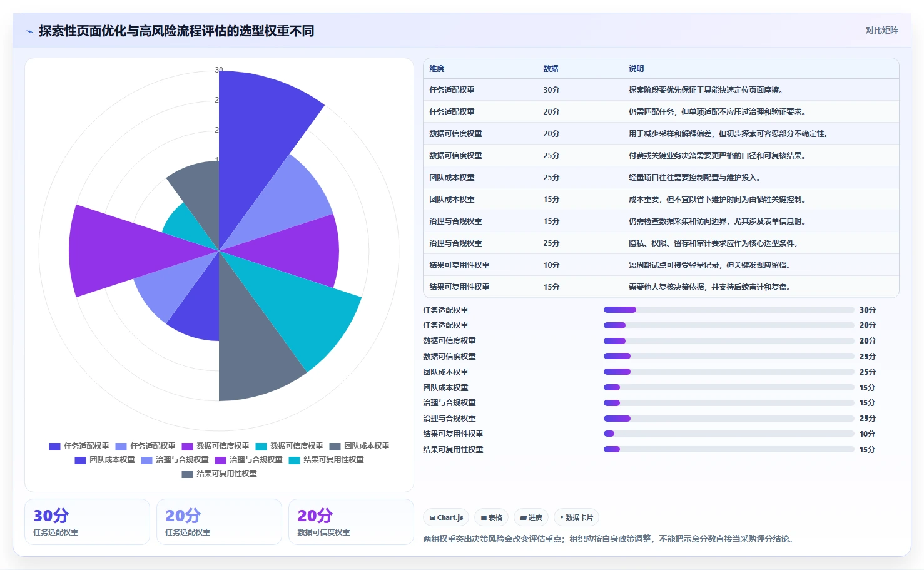The width and height of the screenshot is (924, 570).
Task: Click the page title 探索性页面优化与高风险流程评估
Action: 176,31
